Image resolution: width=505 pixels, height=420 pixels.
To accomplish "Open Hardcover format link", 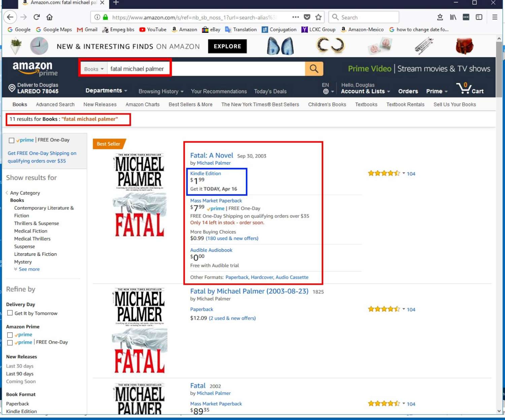I will pos(262,277).
